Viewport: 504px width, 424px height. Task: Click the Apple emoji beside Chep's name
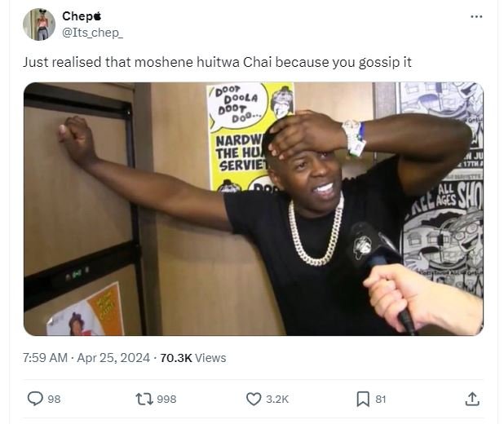[97, 16]
